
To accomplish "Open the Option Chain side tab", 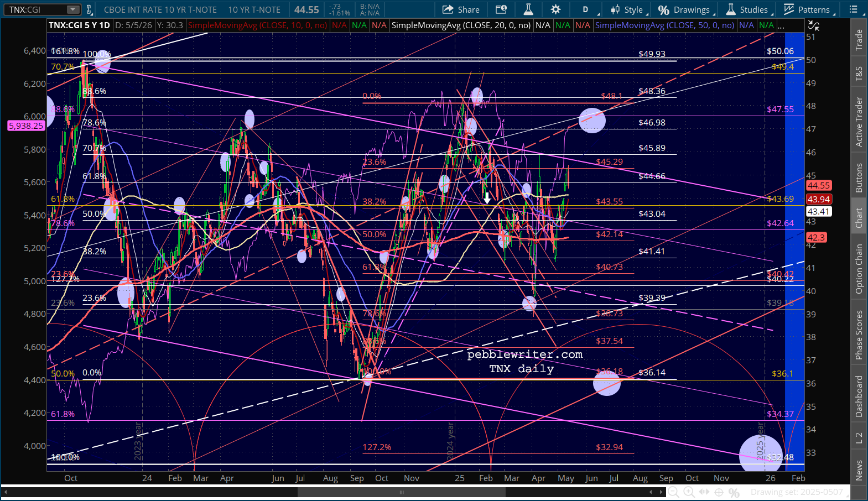I will click(x=859, y=269).
